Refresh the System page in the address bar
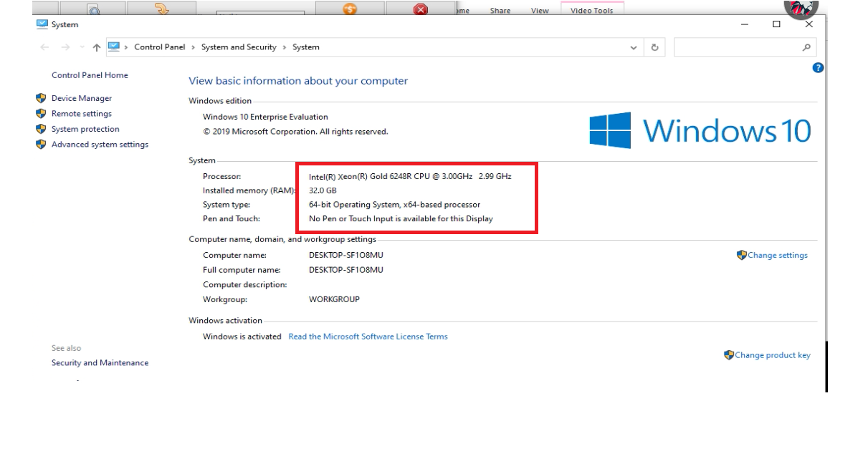The width and height of the screenshot is (868, 474). [x=654, y=47]
